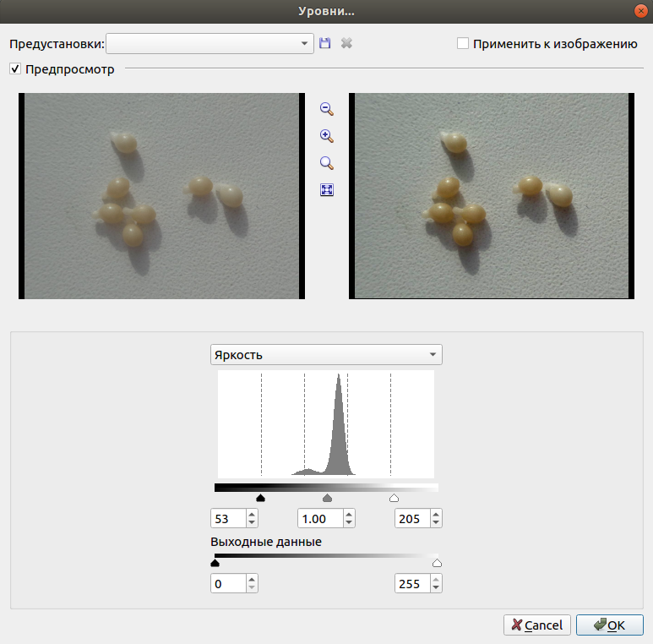This screenshot has width=653, height=644.
Task: Expand the Яркость channel dropdown
Action: pos(326,354)
